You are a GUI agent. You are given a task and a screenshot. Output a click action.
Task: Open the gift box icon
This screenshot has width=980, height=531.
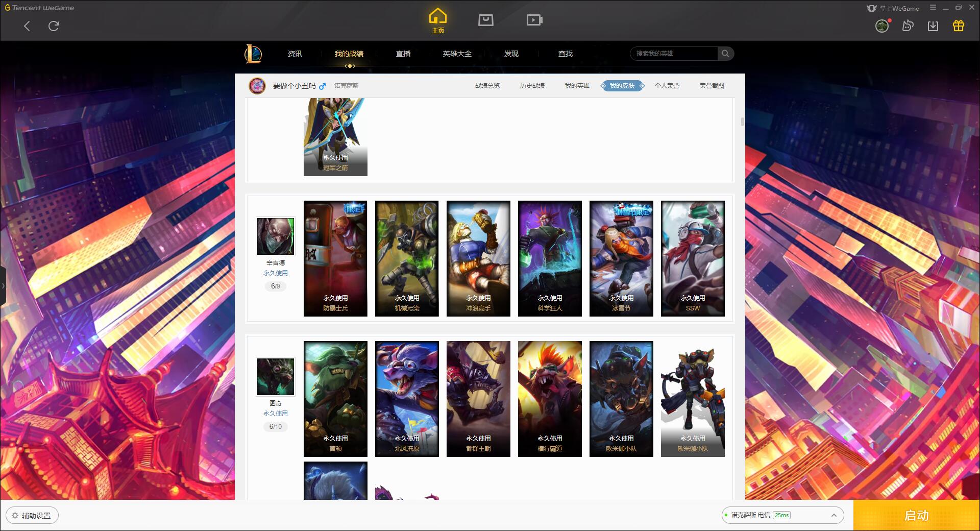tap(959, 26)
